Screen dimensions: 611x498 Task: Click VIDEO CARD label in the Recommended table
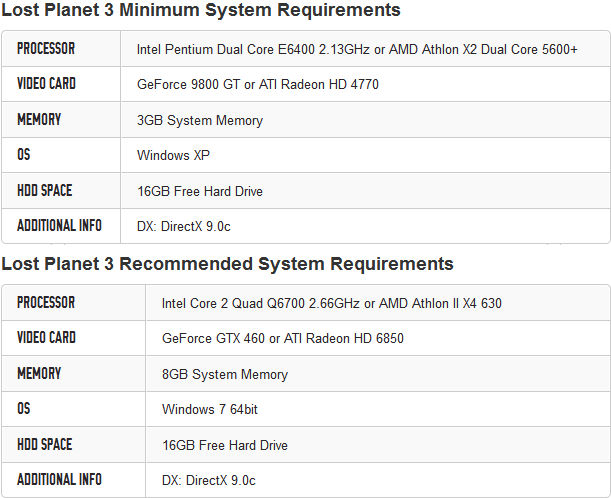coord(46,338)
